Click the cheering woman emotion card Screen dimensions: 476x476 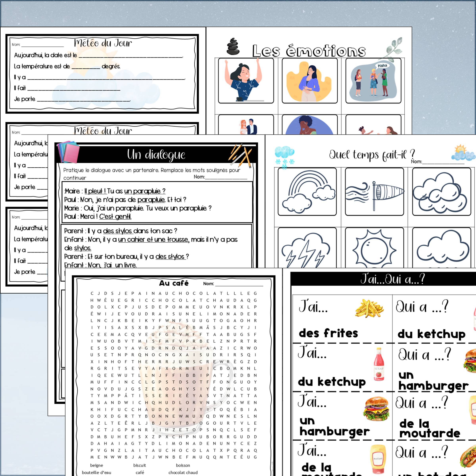[246, 81]
